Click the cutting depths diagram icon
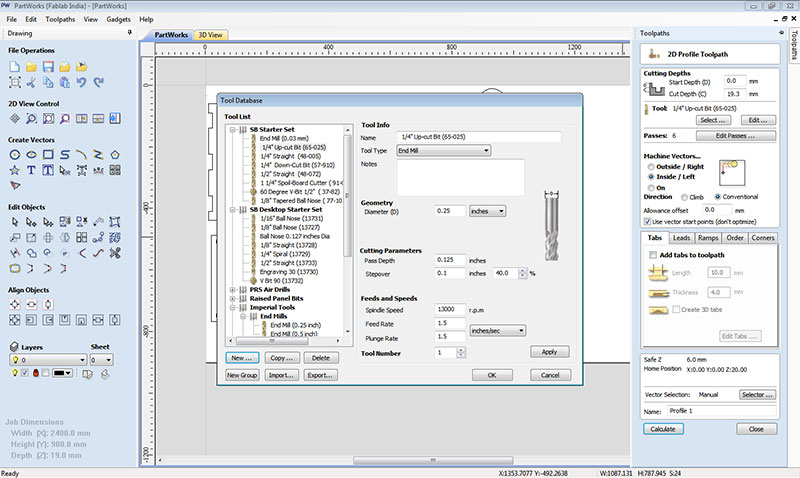The width and height of the screenshot is (800, 478). (x=655, y=89)
